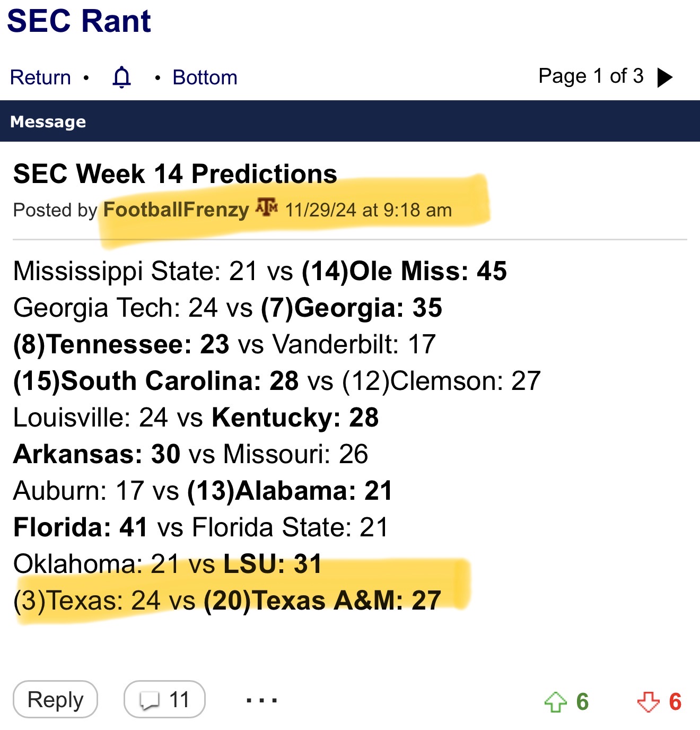Open the 11 replies speech bubble
The image size is (700, 730).
(164, 700)
